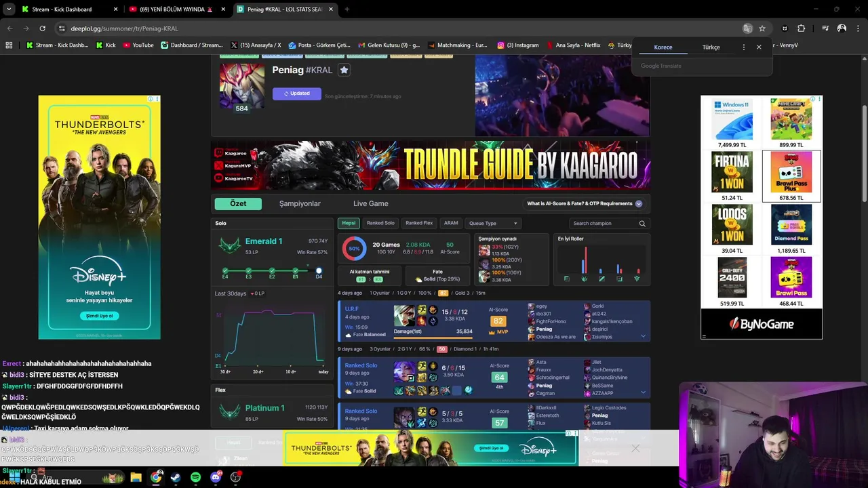Image resolution: width=868 pixels, height=488 pixels.
Task: Click the translate icon in address bar
Action: click(747, 28)
